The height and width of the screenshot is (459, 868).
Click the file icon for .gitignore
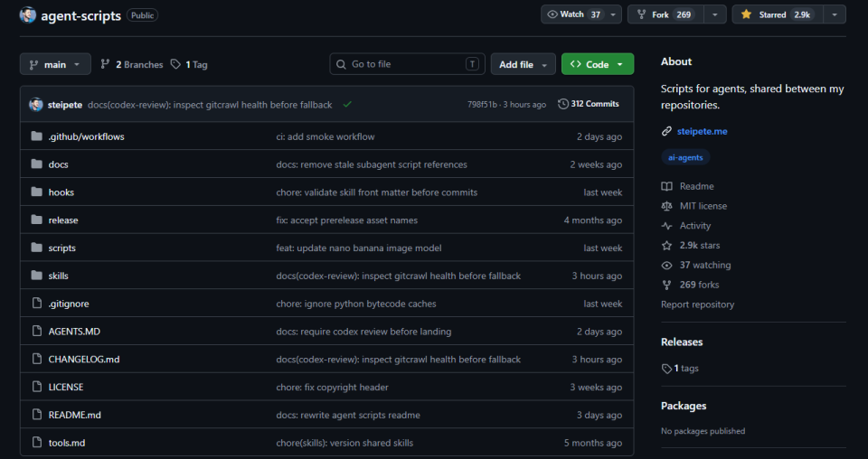(x=36, y=303)
